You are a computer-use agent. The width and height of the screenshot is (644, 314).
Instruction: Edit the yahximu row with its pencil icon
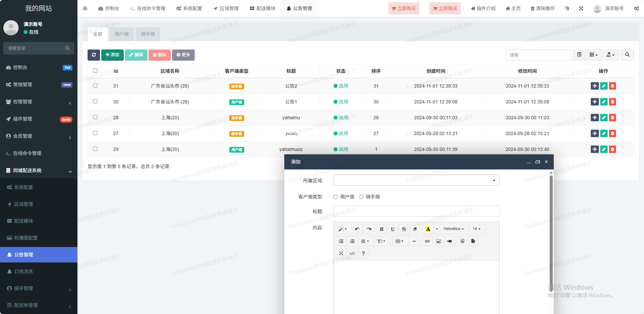tap(604, 118)
